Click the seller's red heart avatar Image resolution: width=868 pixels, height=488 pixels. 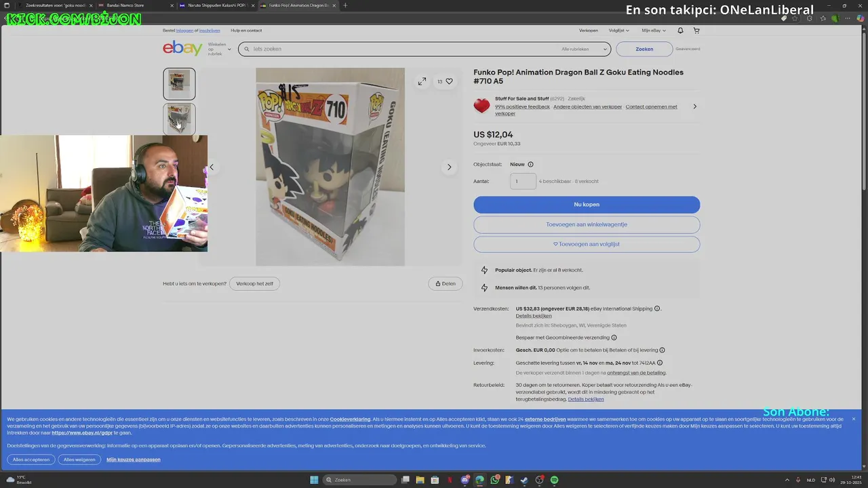481,106
